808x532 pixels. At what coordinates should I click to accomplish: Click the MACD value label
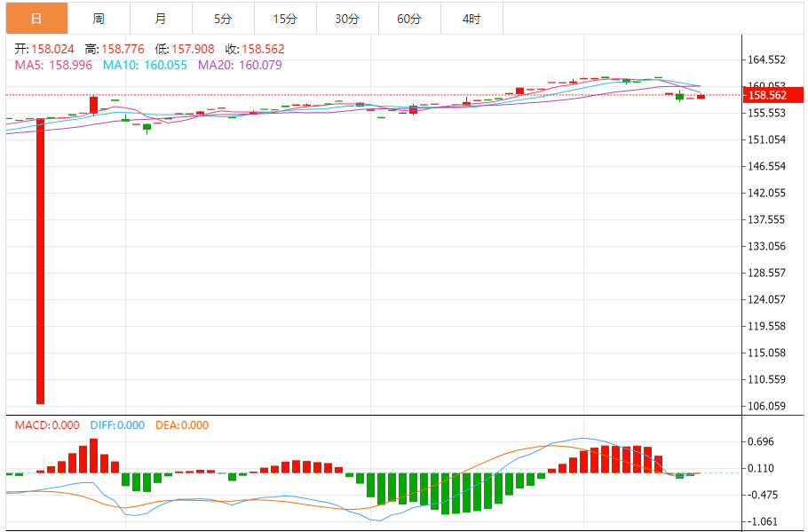pos(47,425)
